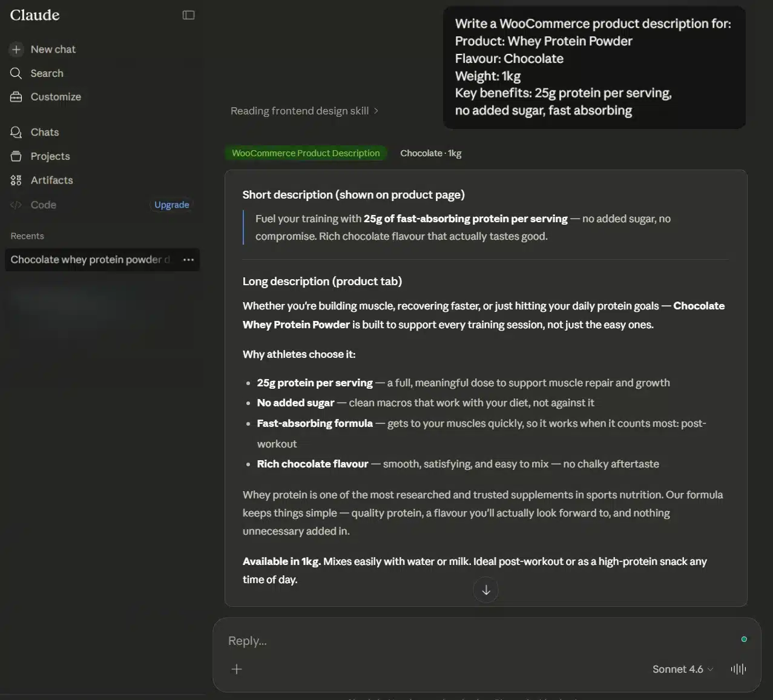Expand the Reading frontend design skill breadcrumb

point(305,111)
